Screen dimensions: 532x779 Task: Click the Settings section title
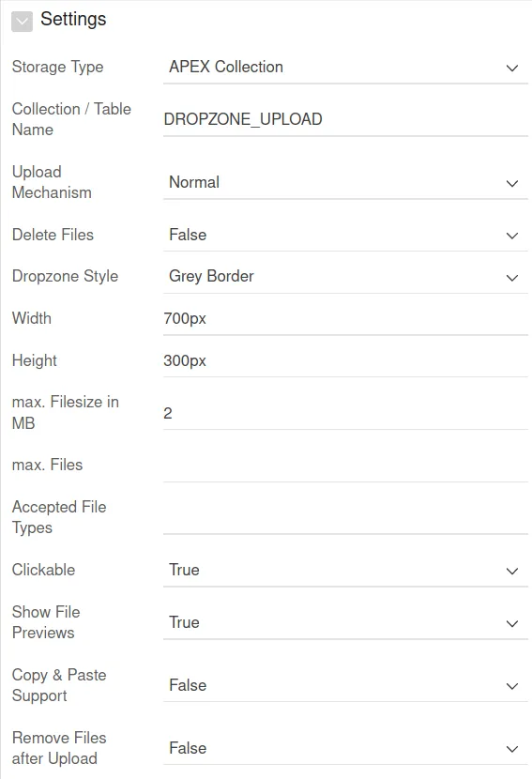73,20
